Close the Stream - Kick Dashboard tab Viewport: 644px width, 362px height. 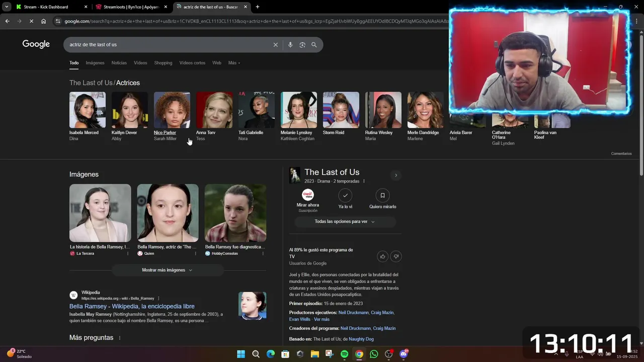86,7
